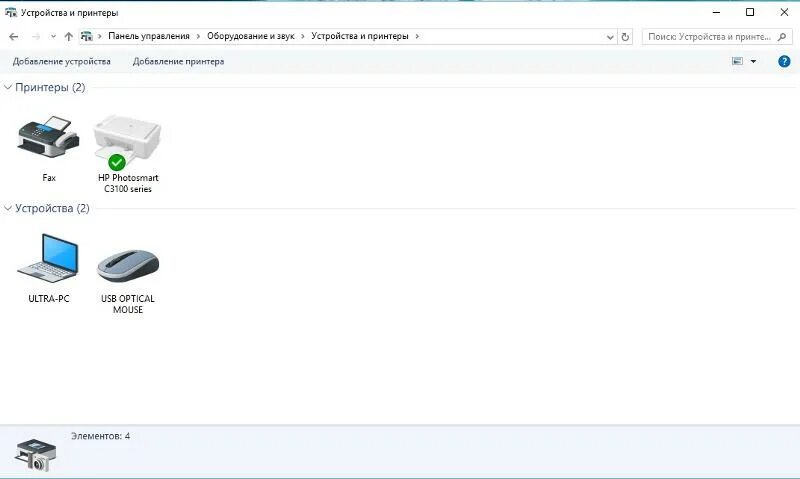800x479 pixels.
Task: Select the ULTRA-PC laptop device
Action: tap(48, 258)
